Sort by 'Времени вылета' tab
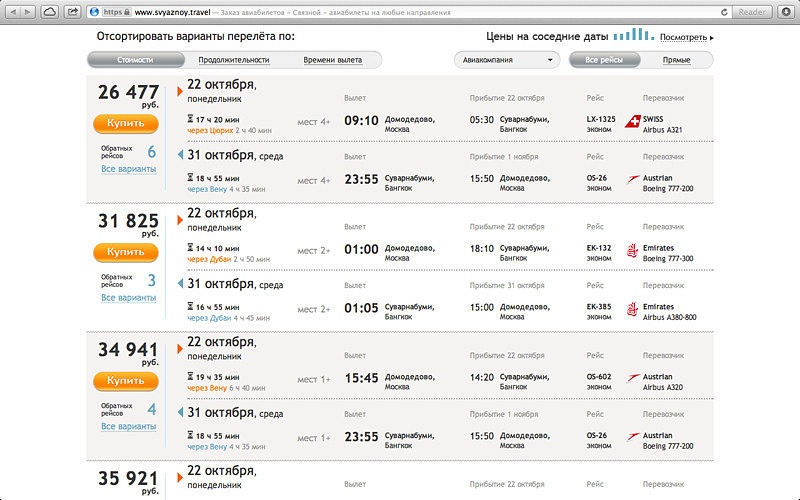 [x=333, y=60]
